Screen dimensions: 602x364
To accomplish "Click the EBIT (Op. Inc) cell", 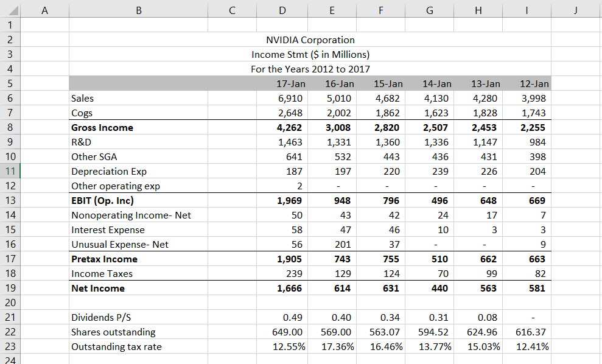I will coord(139,200).
